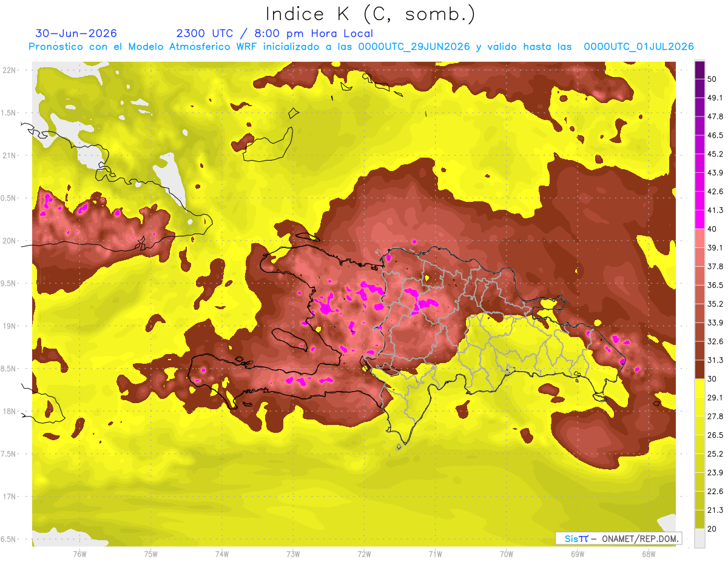
Task: Click the '70W' longitude label
Action: [506, 554]
